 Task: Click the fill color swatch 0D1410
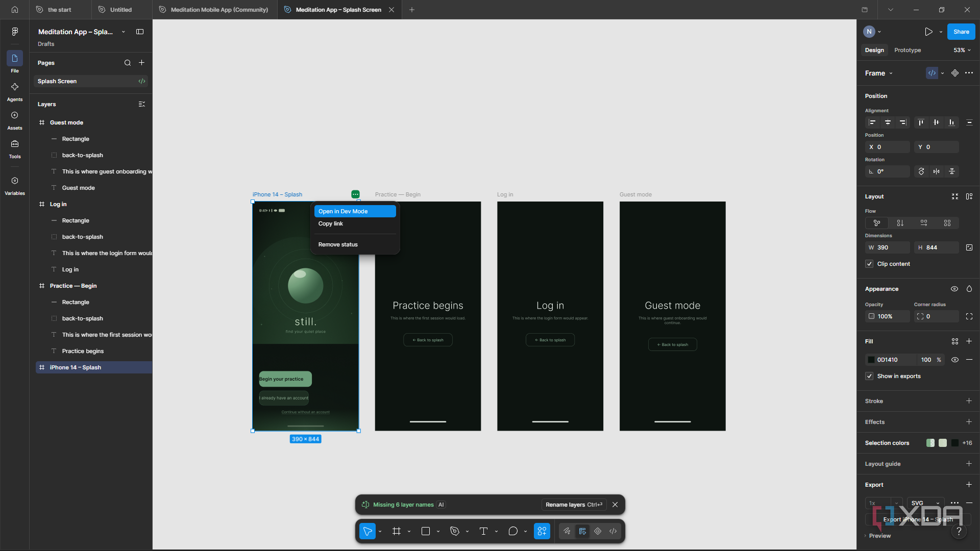[871, 360]
